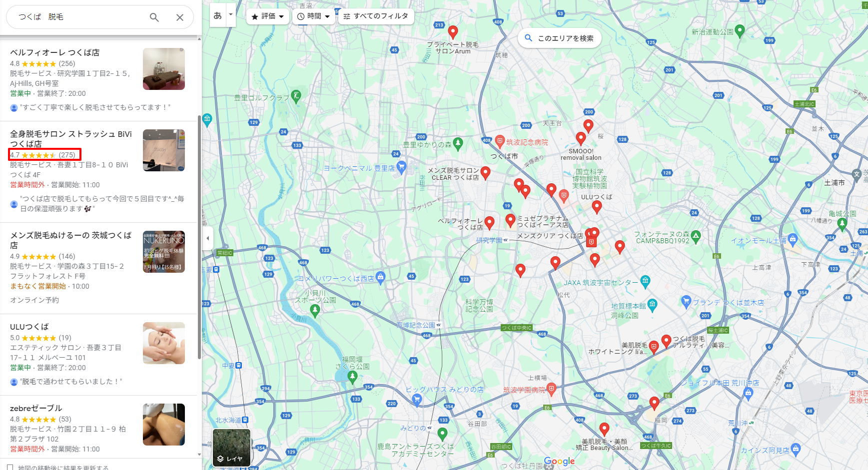Screen dimensions: 868x470
Task: Open ベルフィオーレ つくば店 listing
Action: click(x=55, y=52)
